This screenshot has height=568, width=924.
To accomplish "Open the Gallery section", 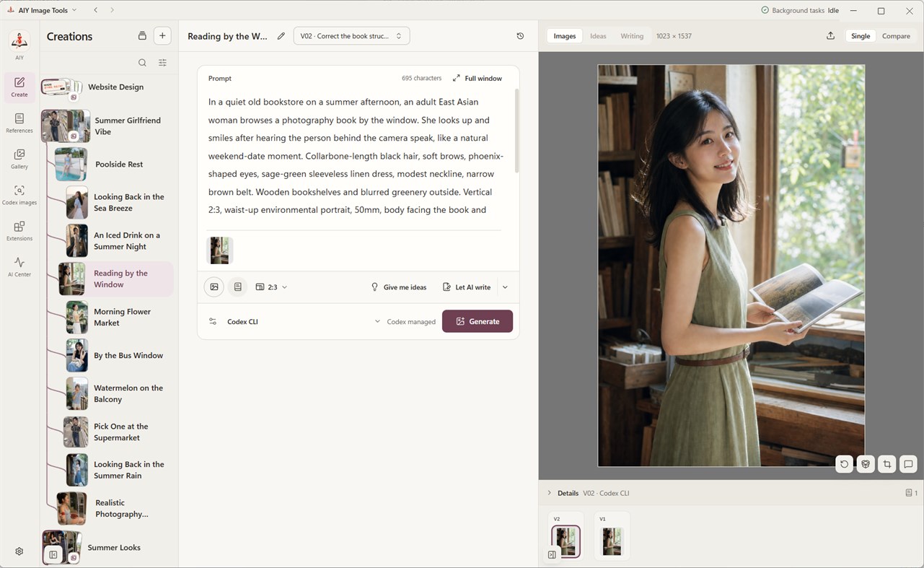I will pos(19,159).
